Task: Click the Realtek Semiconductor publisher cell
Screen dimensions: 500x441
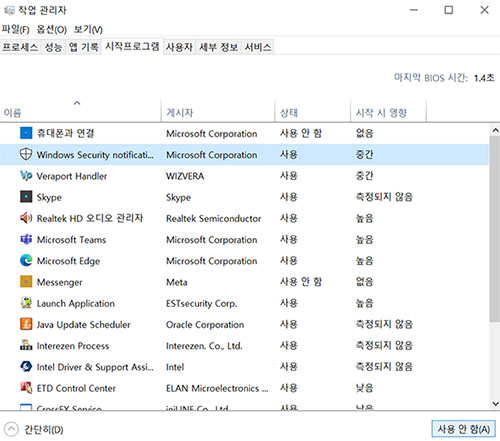Action: point(213,219)
